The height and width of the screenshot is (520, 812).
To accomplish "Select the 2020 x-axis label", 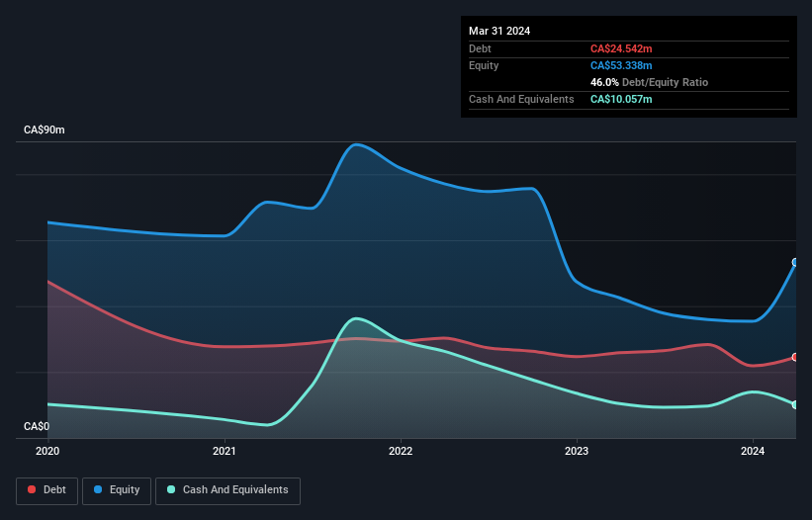I will click(47, 451).
